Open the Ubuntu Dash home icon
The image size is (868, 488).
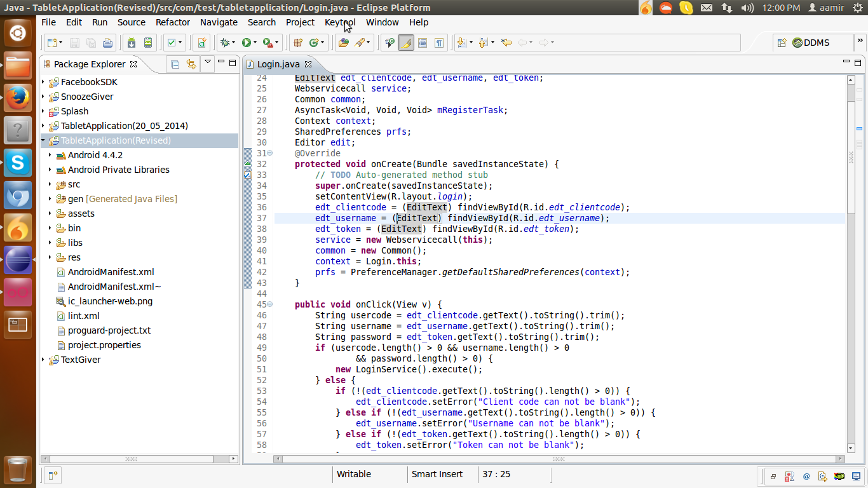pos(18,33)
